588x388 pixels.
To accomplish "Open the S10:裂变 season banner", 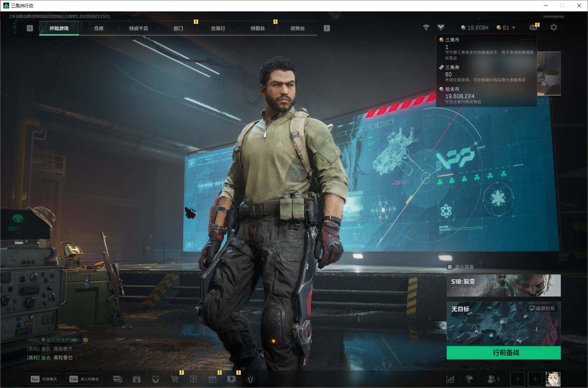I will click(504, 285).
